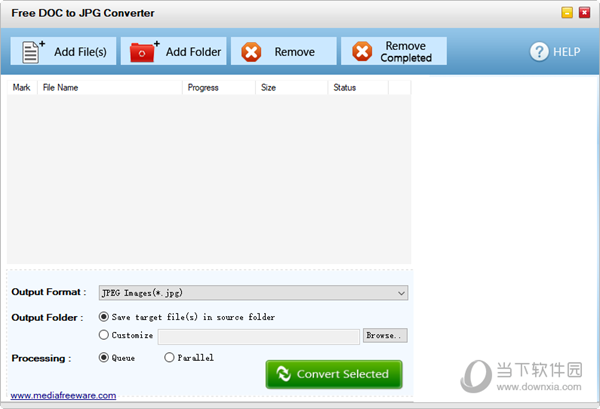The image size is (600, 409).
Task: Sort by the Status column header
Action: pyautogui.click(x=358, y=88)
